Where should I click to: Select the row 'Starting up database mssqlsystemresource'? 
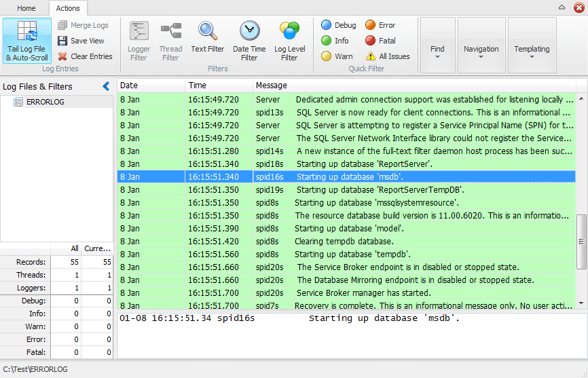(x=346, y=203)
